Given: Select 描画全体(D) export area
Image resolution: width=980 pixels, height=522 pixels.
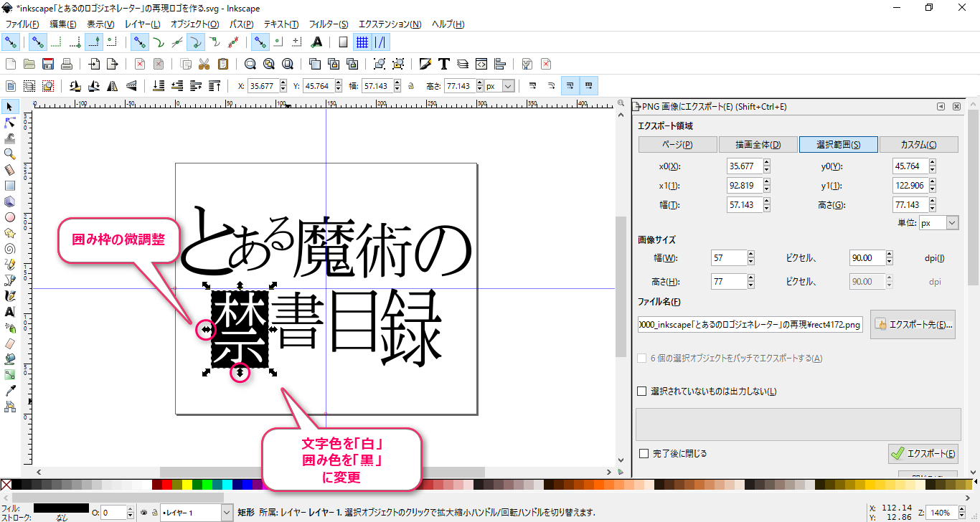Looking at the screenshot, I should (x=758, y=144).
